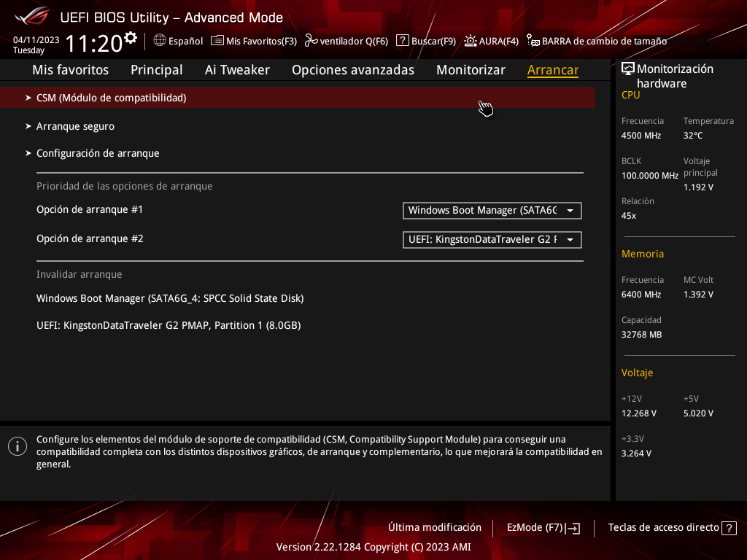Click the EzMode exit arrow icon
This screenshot has width=747, height=560.
coord(573,528)
